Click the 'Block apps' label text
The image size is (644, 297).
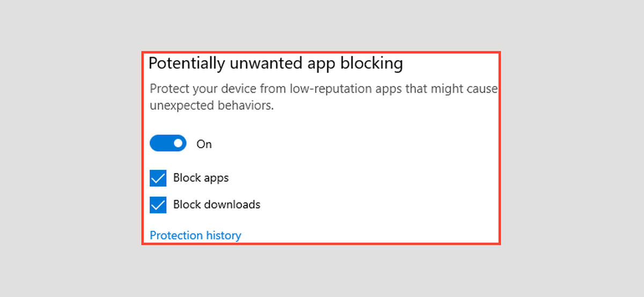pyautogui.click(x=201, y=178)
